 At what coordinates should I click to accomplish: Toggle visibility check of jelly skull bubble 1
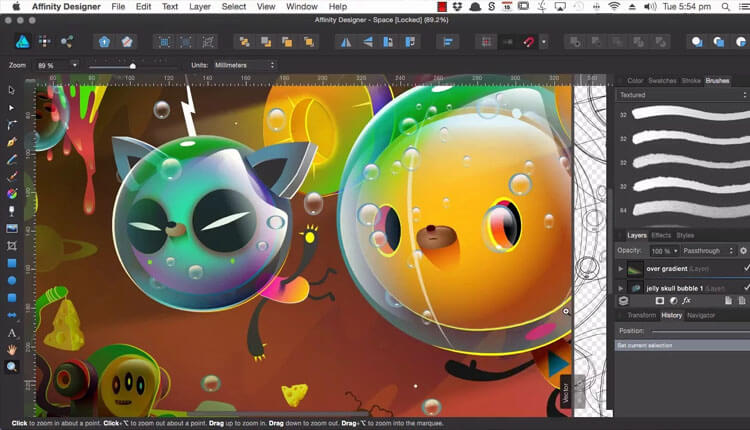point(746,287)
